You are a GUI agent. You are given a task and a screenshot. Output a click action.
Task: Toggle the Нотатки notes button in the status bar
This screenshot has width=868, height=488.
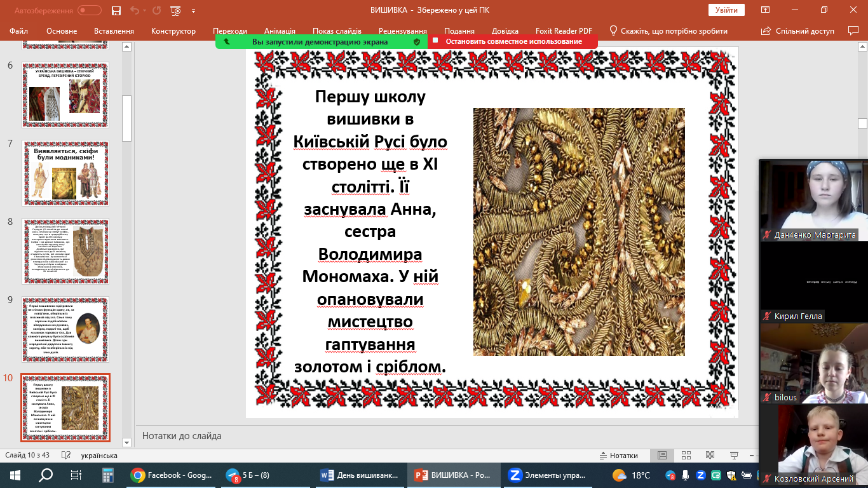[x=619, y=456]
